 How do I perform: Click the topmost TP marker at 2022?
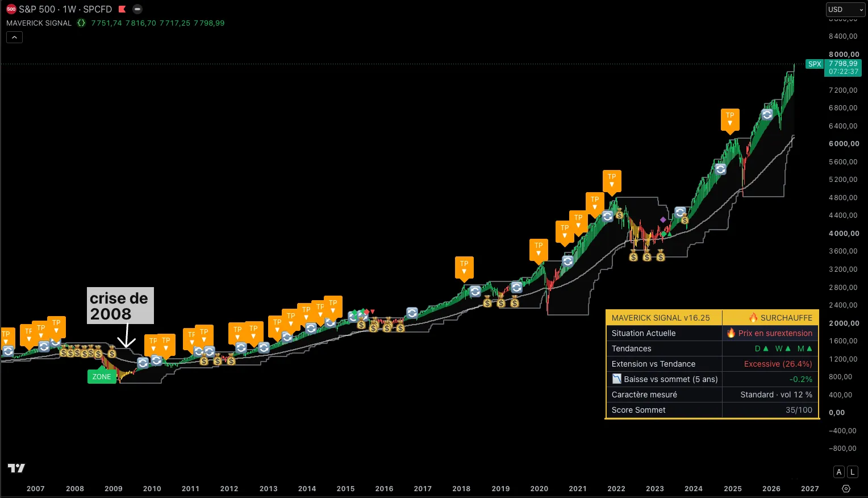point(612,181)
